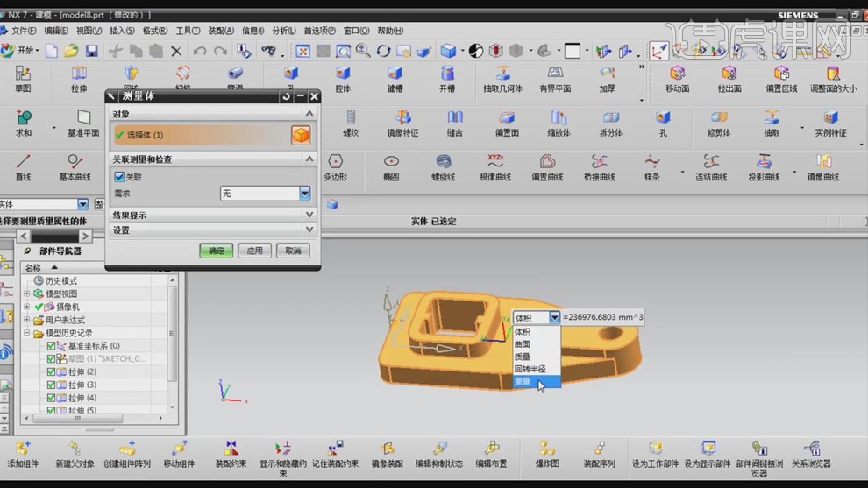Open the 分析(L) menu

pos(284,31)
